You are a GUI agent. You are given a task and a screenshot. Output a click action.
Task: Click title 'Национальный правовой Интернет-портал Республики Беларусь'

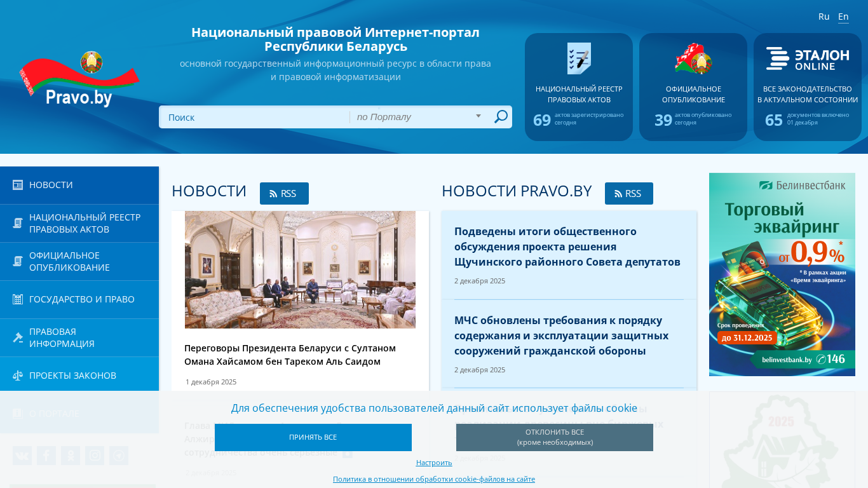pos(336,39)
